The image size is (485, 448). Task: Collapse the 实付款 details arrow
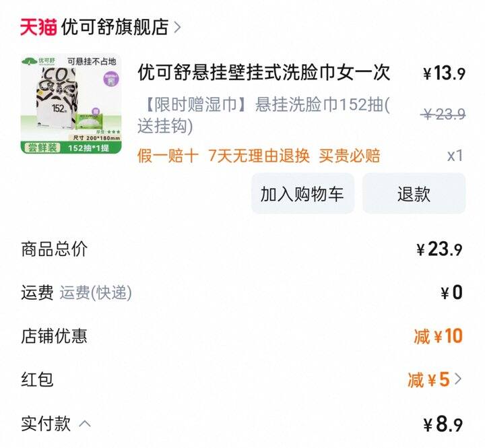[85, 424]
